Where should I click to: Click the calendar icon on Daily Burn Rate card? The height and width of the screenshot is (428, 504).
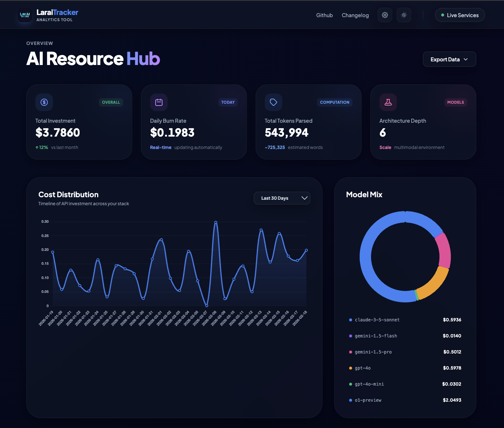click(159, 102)
